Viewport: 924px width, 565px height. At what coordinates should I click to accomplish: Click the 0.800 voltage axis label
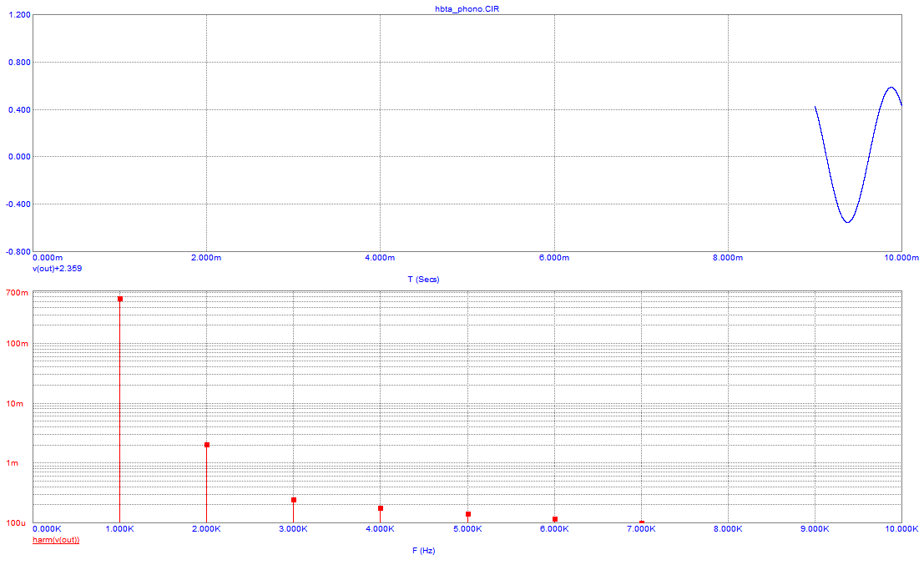pos(19,63)
